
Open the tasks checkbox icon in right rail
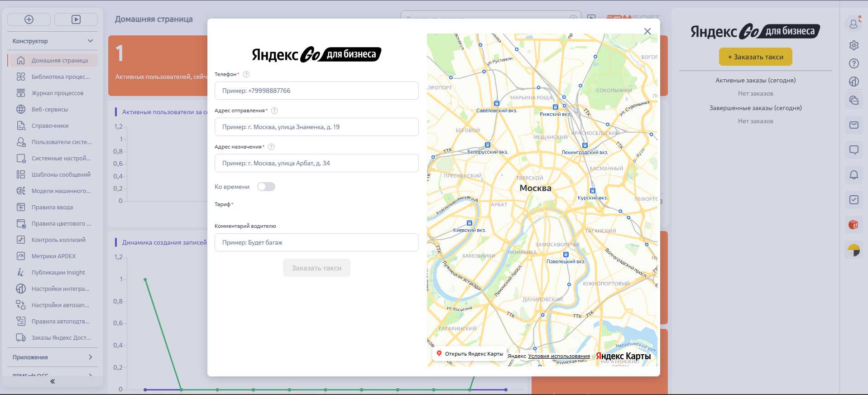click(854, 200)
